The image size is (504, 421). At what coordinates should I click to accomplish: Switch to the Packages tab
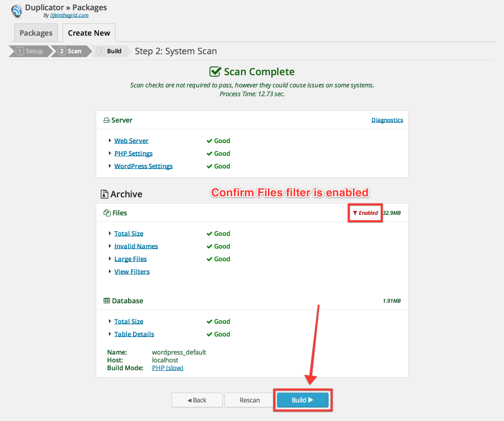[36, 33]
